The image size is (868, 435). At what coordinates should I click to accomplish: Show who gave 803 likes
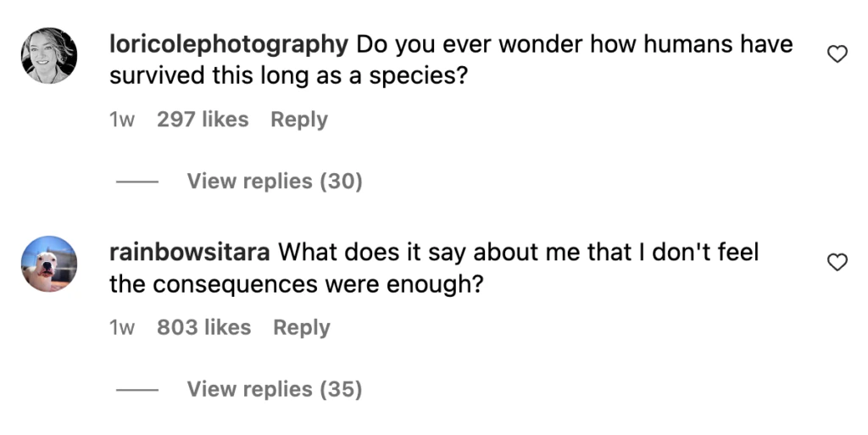[203, 327]
